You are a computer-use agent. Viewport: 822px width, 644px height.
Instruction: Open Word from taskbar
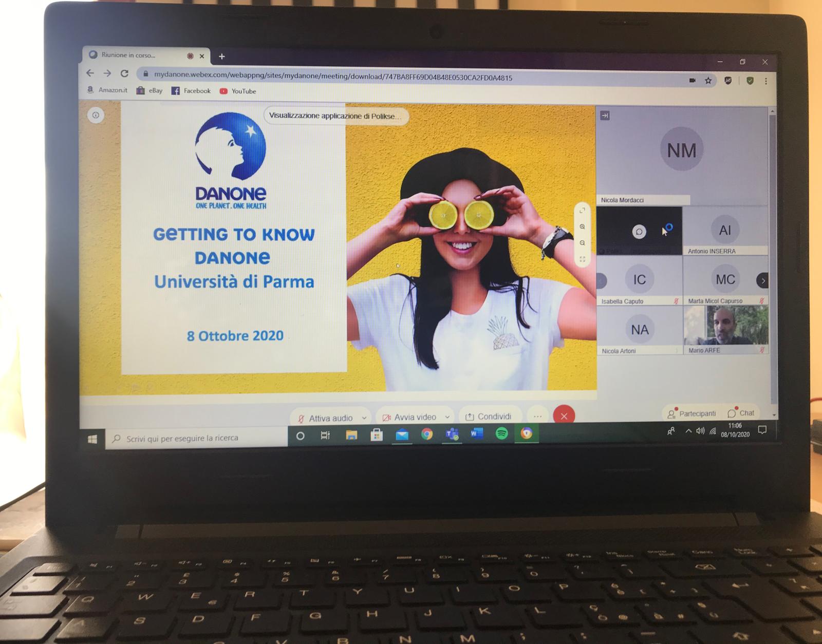point(477,434)
